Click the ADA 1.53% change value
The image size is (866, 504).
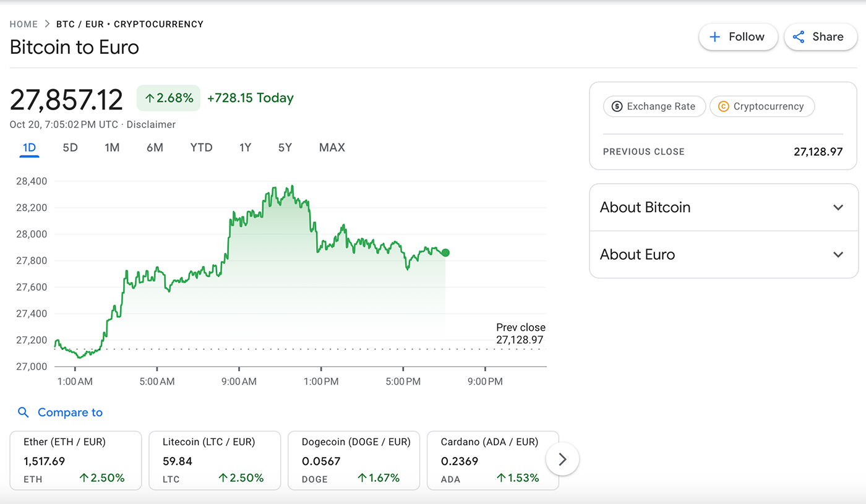click(518, 478)
